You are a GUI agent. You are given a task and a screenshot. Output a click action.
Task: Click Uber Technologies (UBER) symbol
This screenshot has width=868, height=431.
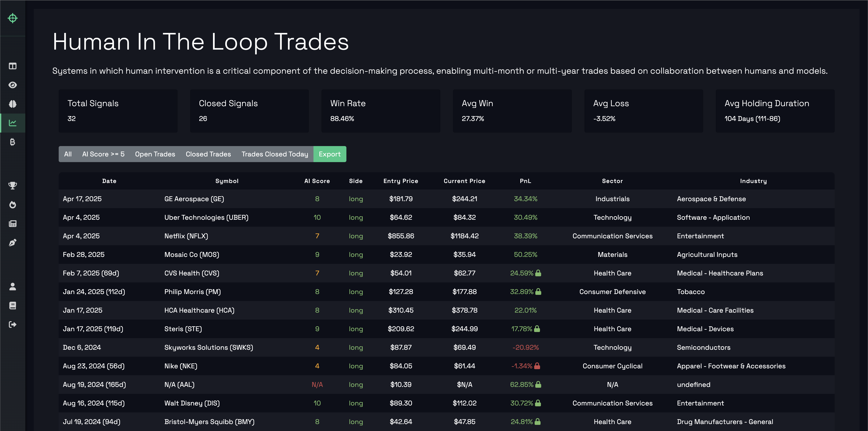pyautogui.click(x=206, y=217)
